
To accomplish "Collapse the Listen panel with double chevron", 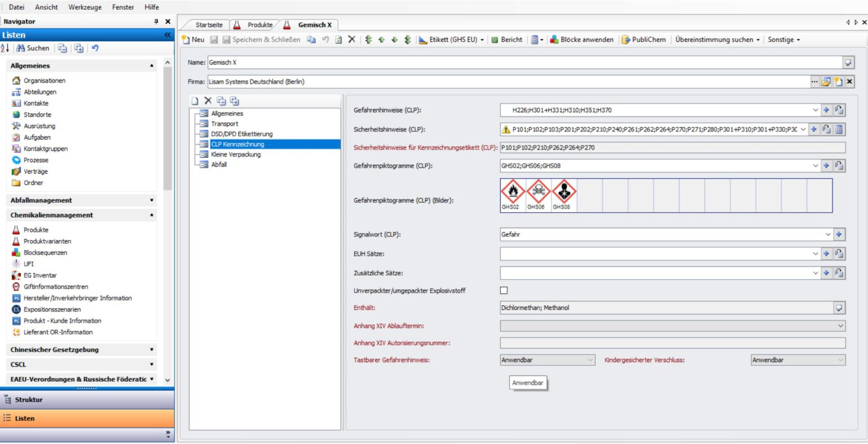I will pos(167,35).
